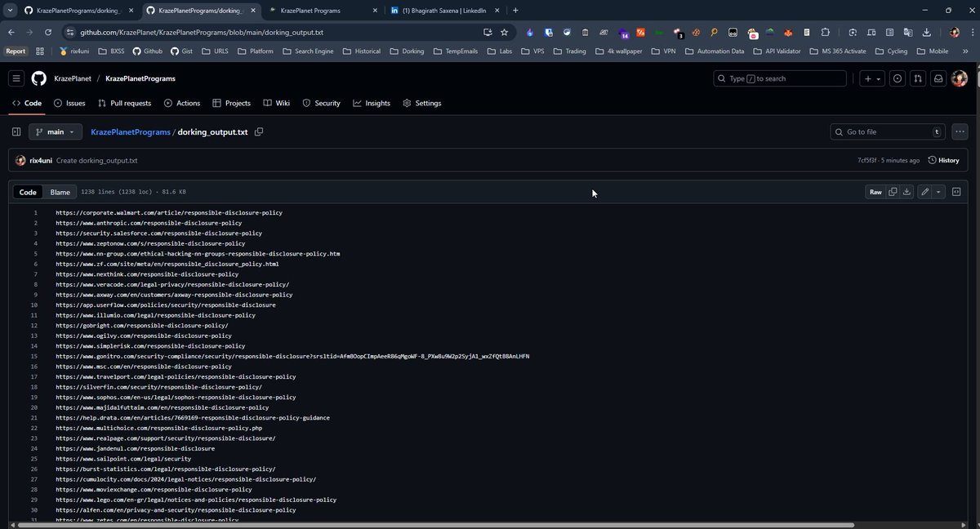The image size is (980, 529).
Task: Focus the Type / to search field
Action: [x=780, y=78]
